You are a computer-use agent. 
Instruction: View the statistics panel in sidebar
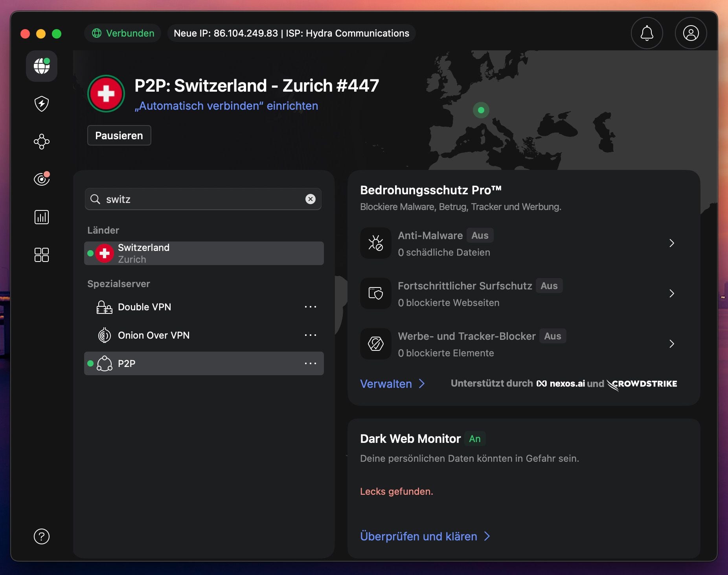click(x=41, y=217)
